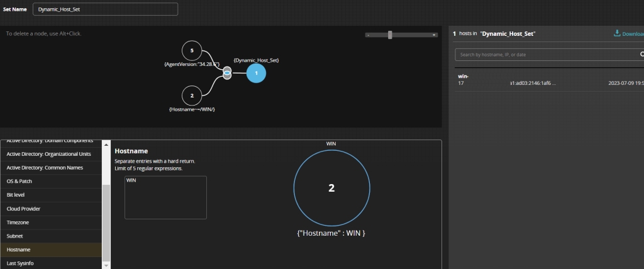The width and height of the screenshot is (644, 269).
Task: Choose Bit level filter category
Action: [50, 195]
